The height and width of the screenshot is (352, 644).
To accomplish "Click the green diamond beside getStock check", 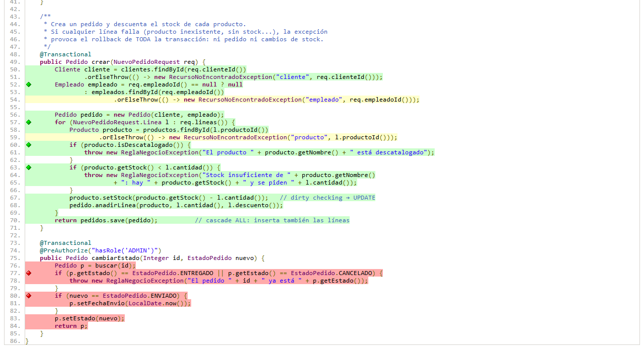I will (29, 167).
